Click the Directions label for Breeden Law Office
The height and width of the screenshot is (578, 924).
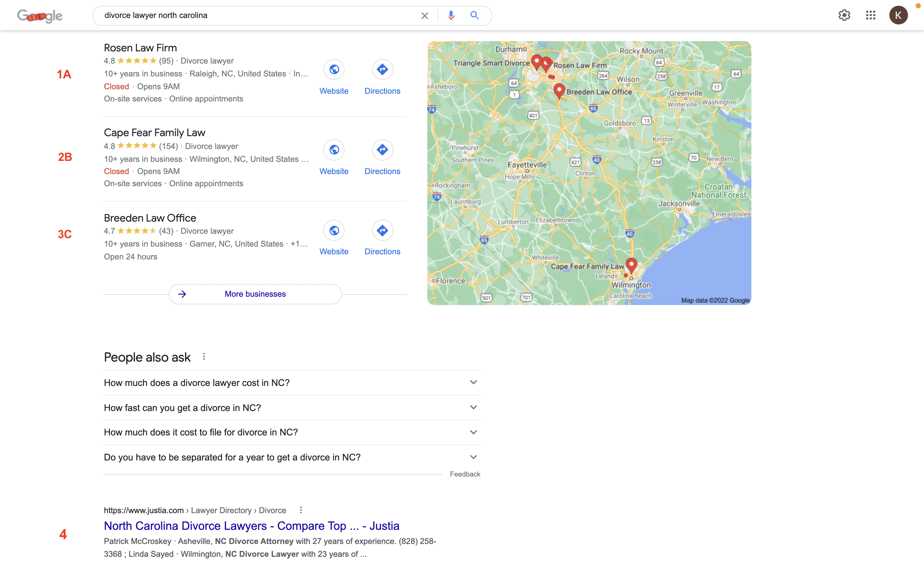(382, 251)
